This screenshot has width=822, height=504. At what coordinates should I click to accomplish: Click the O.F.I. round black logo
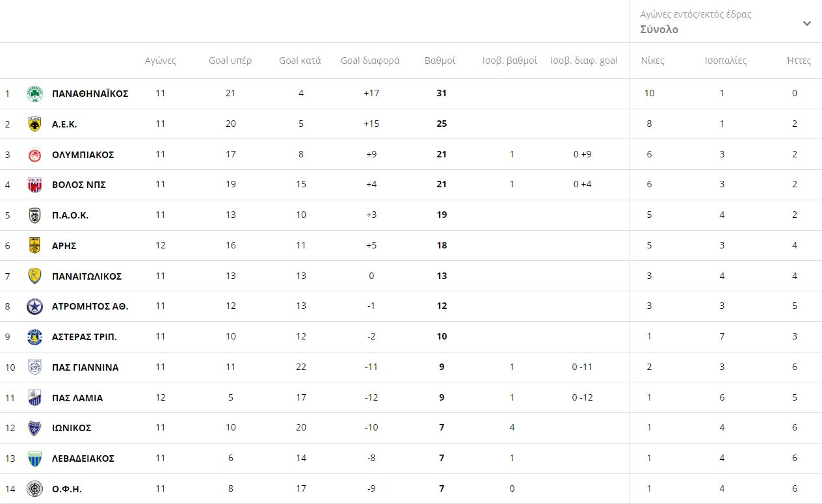coord(34,489)
